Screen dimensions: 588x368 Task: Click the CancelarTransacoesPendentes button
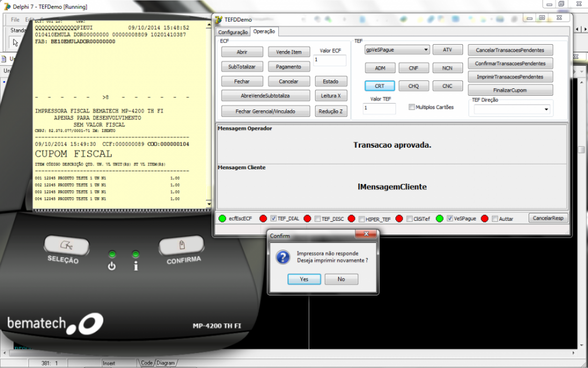click(510, 50)
